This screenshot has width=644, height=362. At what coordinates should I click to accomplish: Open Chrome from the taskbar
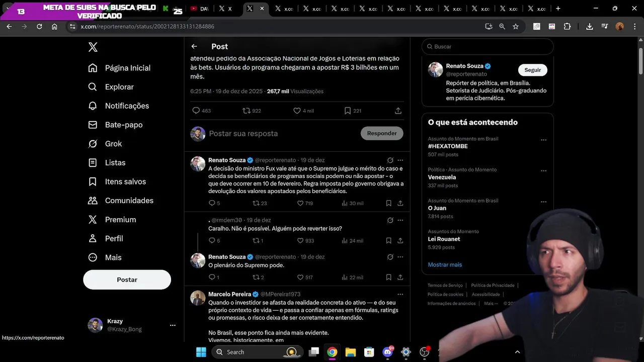(x=332, y=352)
